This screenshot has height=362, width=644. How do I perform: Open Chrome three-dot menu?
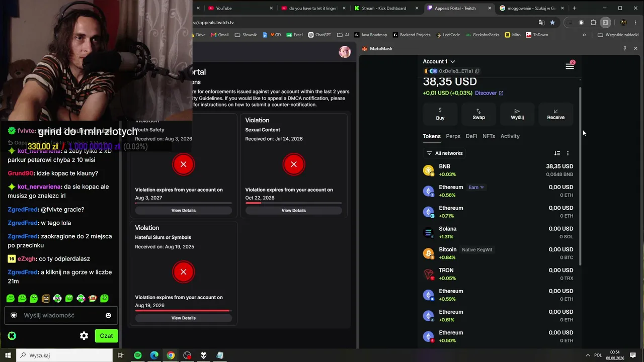[x=635, y=23]
